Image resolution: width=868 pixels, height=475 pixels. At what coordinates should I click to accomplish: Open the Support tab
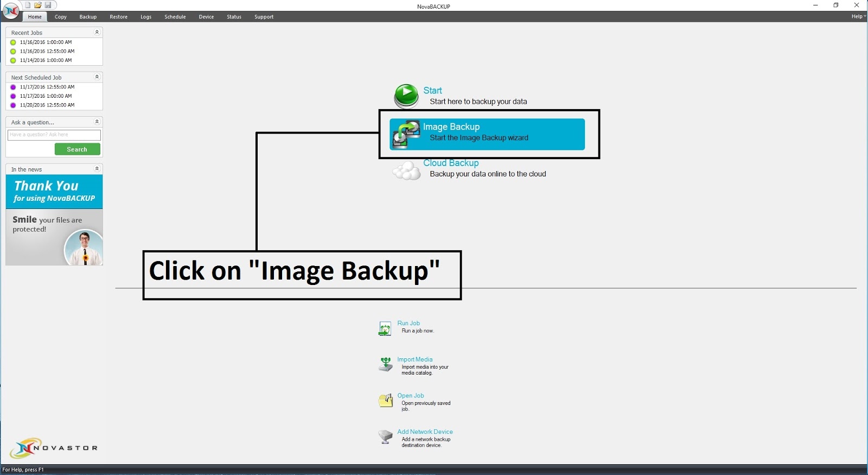pyautogui.click(x=264, y=17)
